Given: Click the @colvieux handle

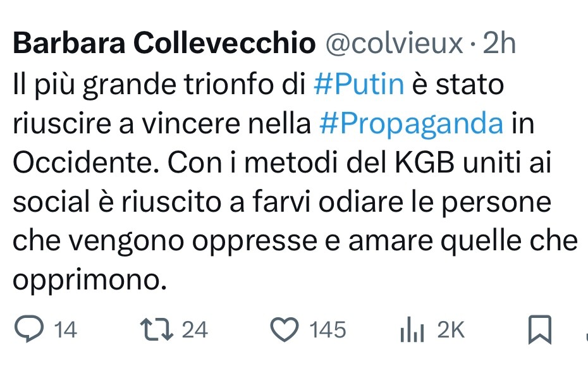Looking at the screenshot, I should 393,44.
